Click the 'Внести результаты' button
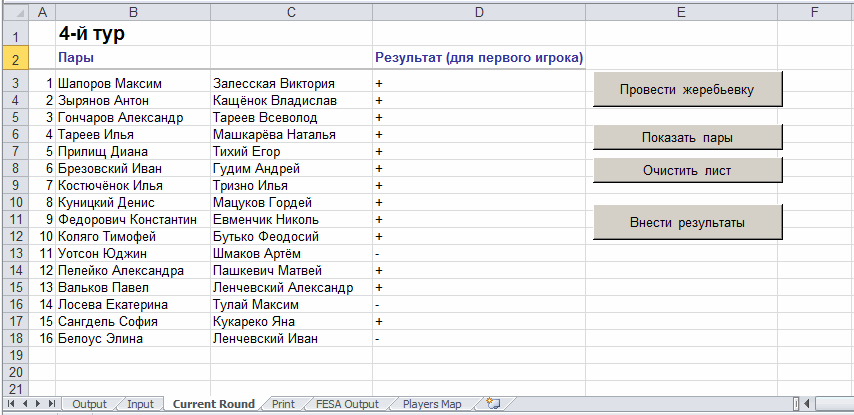Image resolution: width=854 pixels, height=415 pixels. tap(687, 222)
